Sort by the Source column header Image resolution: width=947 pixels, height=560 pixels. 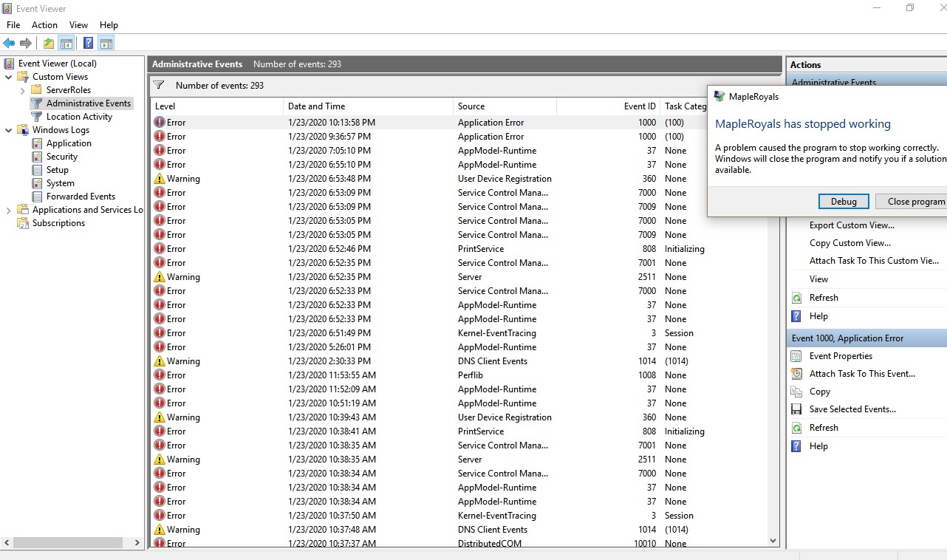[x=505, y=106]
